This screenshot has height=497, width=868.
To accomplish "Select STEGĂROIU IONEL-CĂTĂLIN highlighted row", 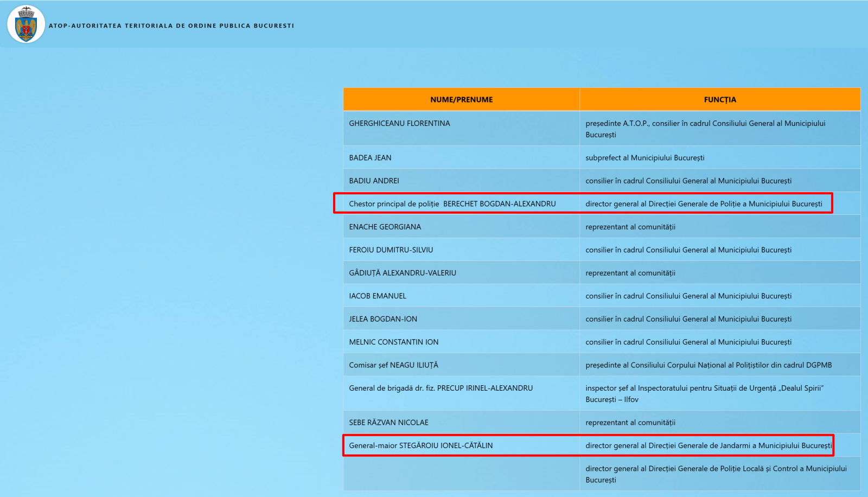I will click(x=420, y=445).
